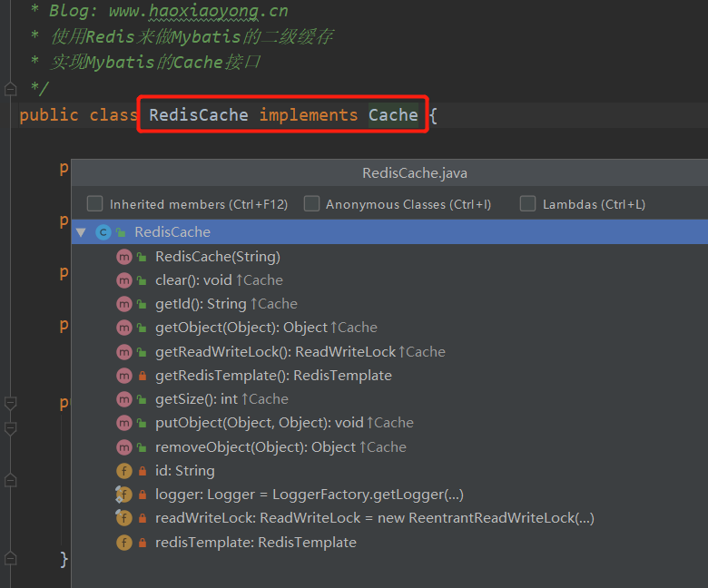Image resolution: width=708 pixels, height=588 pixels.
Task: Click private lock icon of logger field
Action: (143, 495)
